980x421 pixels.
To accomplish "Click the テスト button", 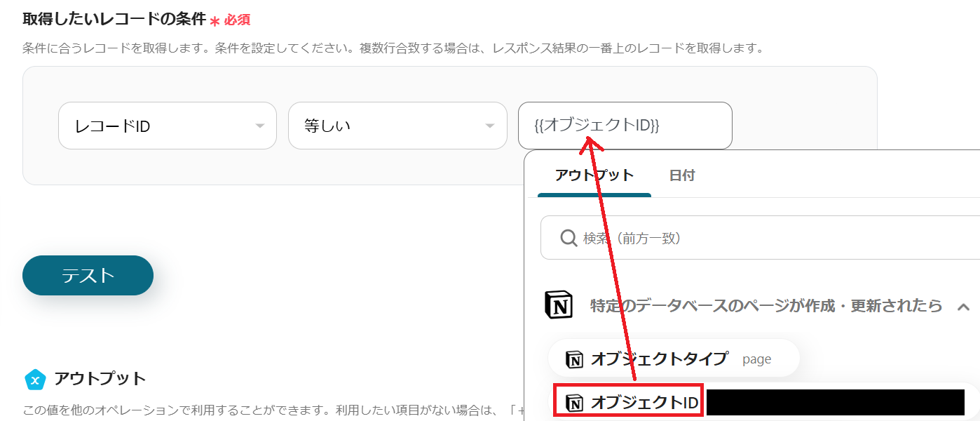I will 88,275.
